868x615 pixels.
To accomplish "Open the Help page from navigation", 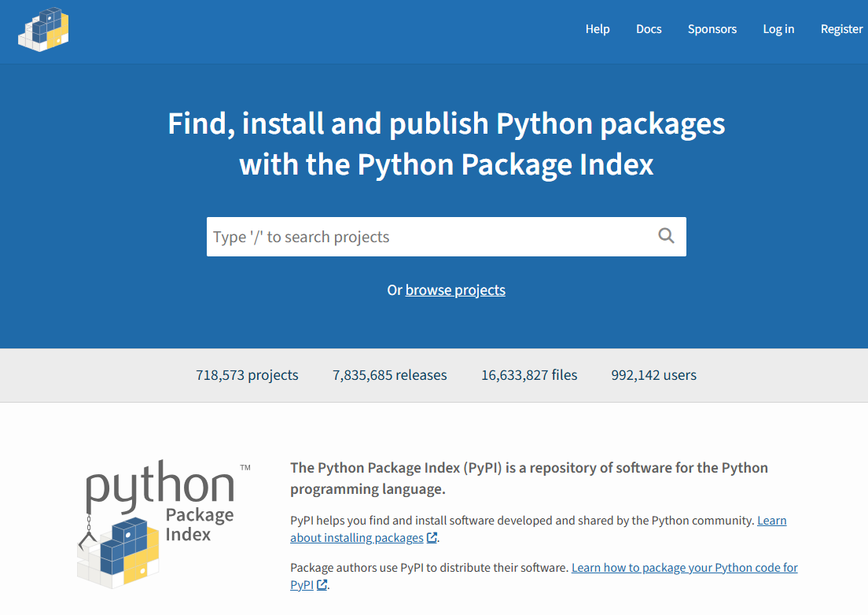I will pos(597,29).
